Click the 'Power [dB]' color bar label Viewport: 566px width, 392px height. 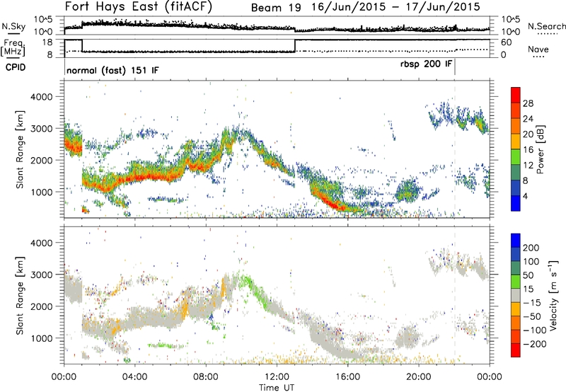540,149
